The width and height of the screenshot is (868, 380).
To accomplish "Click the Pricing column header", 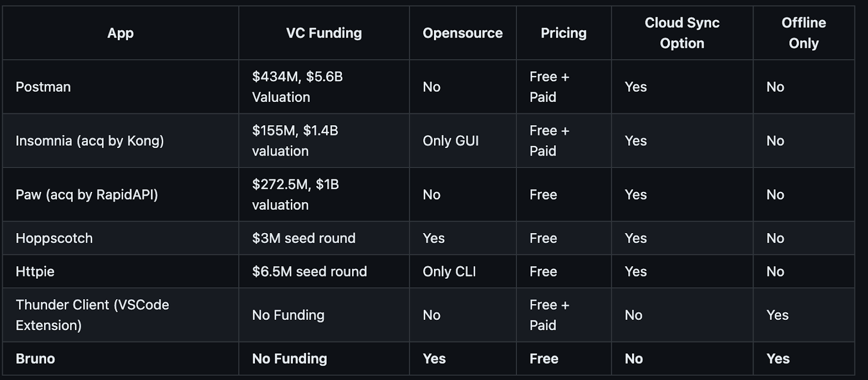I will click(x=564, y=33).
